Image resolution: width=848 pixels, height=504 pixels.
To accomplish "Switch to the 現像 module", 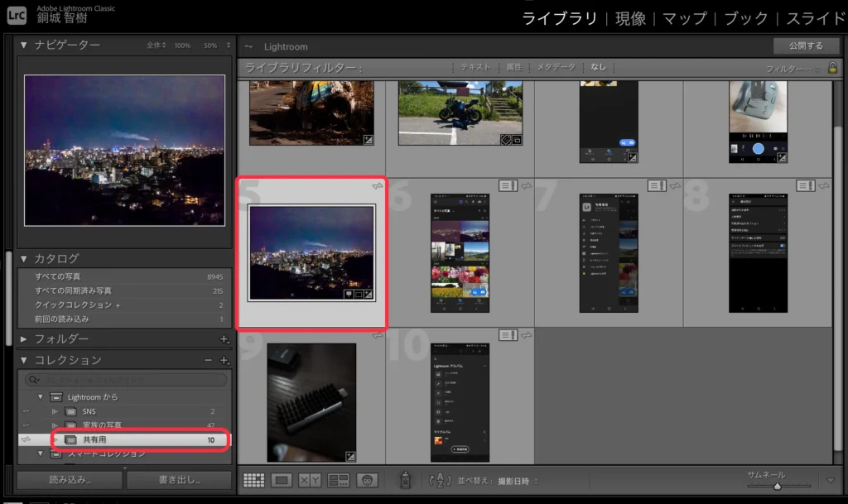I will [x=630, y=18].
